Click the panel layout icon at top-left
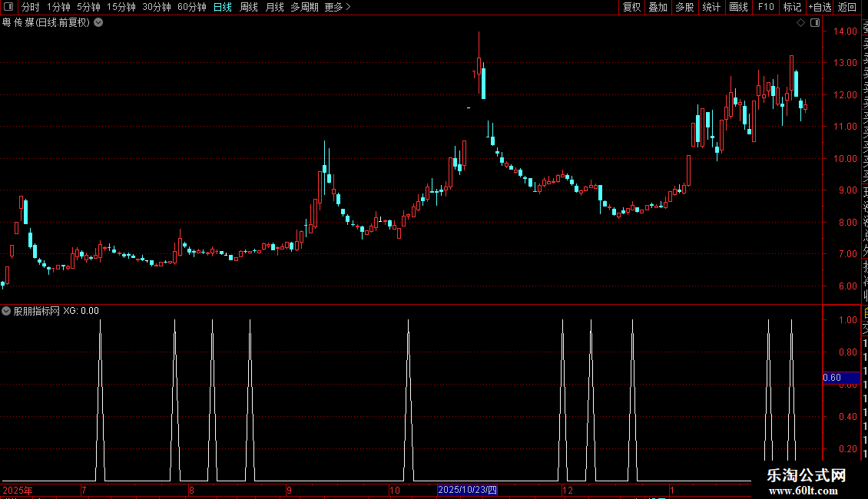Image resolution: width=868 pixels, height=499 pixels. [9, 7]
